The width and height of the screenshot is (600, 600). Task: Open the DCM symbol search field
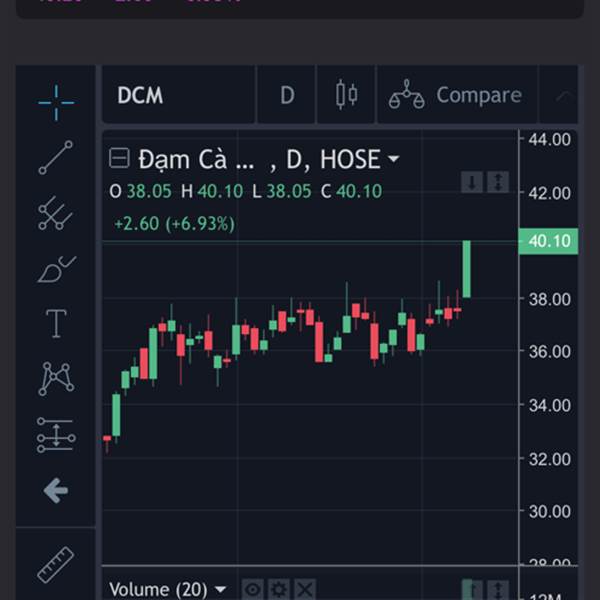coord(178,95)
